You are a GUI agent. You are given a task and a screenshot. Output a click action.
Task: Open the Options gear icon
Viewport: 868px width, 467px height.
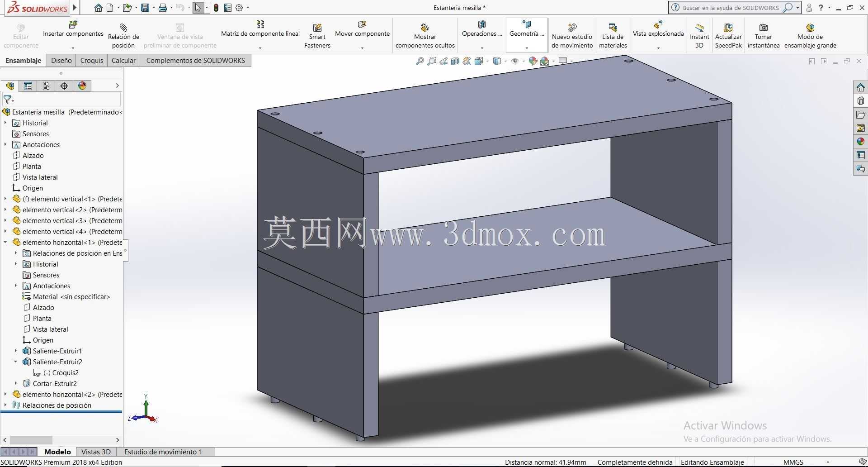[x=240, y=8]
